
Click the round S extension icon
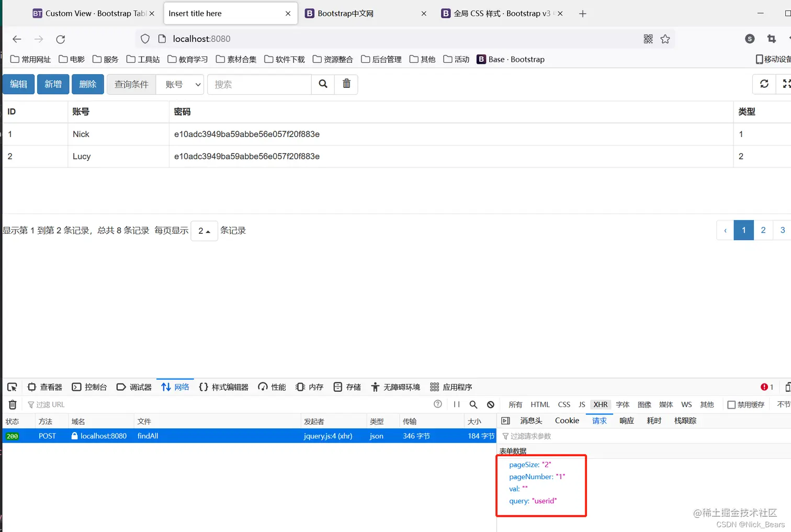click(x=750, y=39)
